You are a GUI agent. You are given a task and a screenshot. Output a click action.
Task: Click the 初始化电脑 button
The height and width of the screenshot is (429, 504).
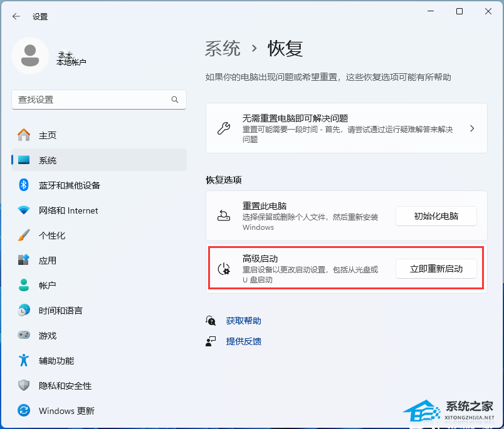tap(436, 216)
